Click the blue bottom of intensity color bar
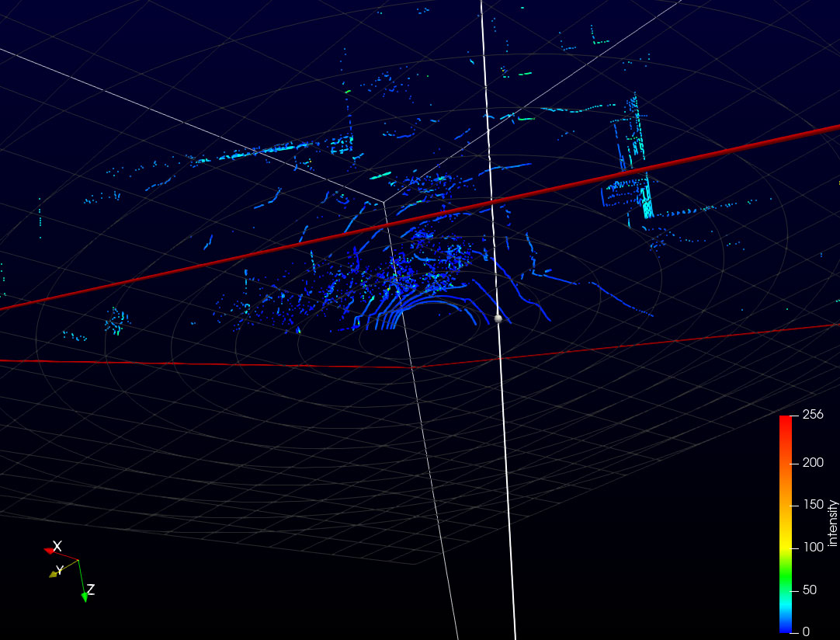 [785, 626]
